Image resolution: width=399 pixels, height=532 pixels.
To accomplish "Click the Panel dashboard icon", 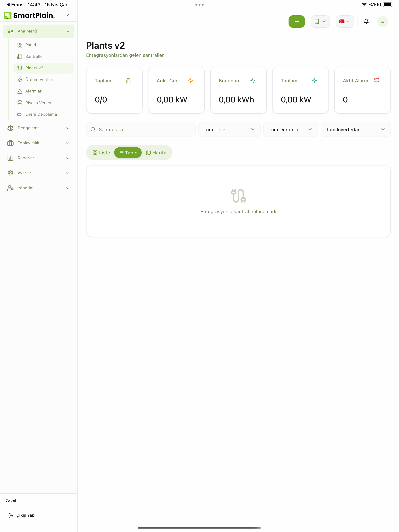I will point(20,45).
